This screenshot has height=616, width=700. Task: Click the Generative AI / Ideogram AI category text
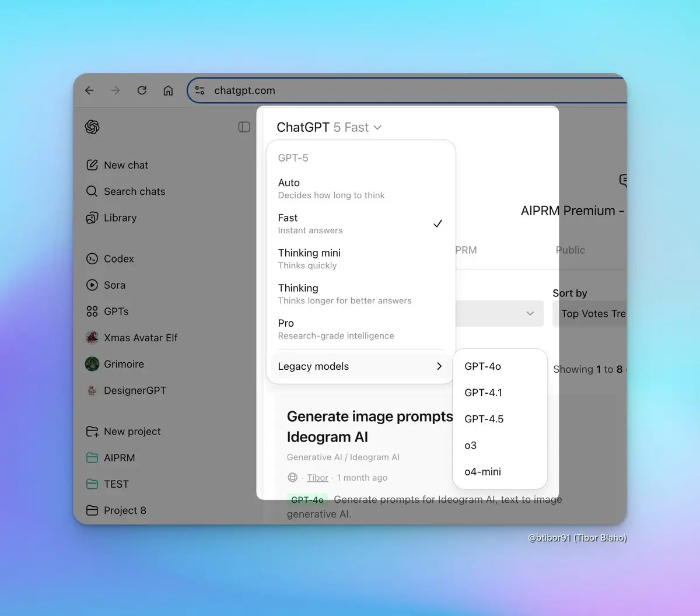pyautogui.click(x=343, y=457)
